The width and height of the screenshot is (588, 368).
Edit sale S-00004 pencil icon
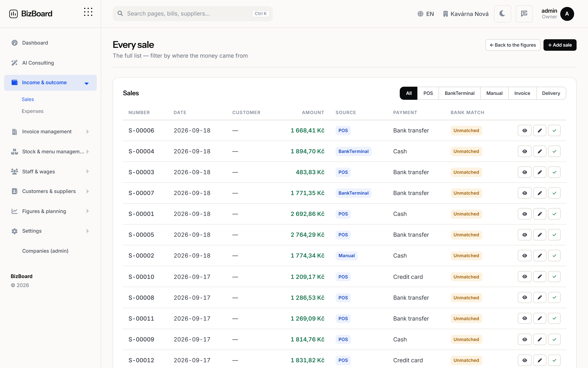pos(540,151)
